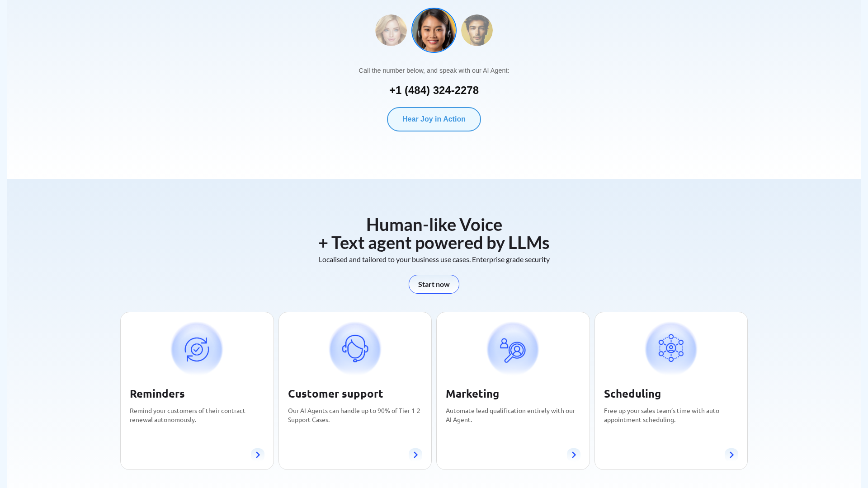Image resolution: width=868 pixels, height=488 pixels.
Task: Call the +1 (484) 324-2278 number link
Action: (x=434, y=90)
